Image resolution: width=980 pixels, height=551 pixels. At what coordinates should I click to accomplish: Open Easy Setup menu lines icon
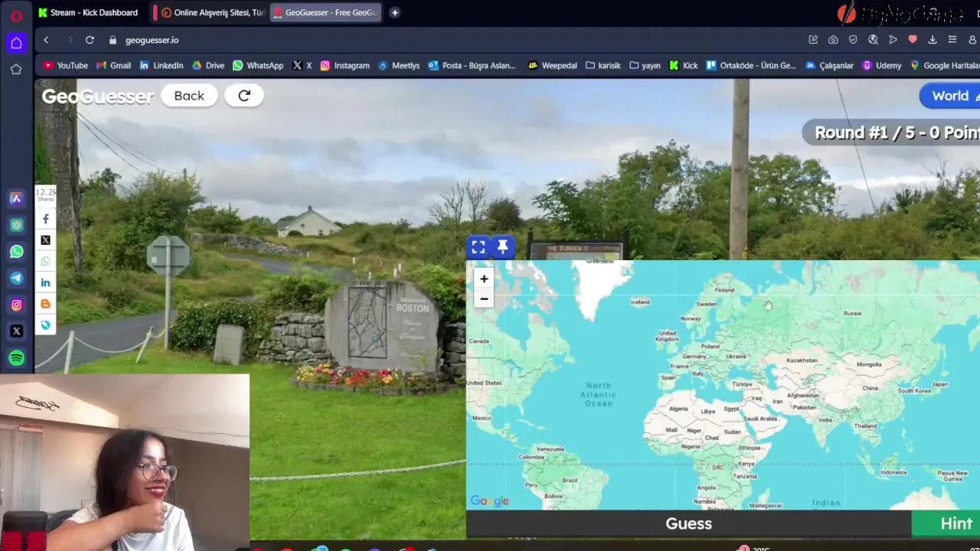point(952,40)
